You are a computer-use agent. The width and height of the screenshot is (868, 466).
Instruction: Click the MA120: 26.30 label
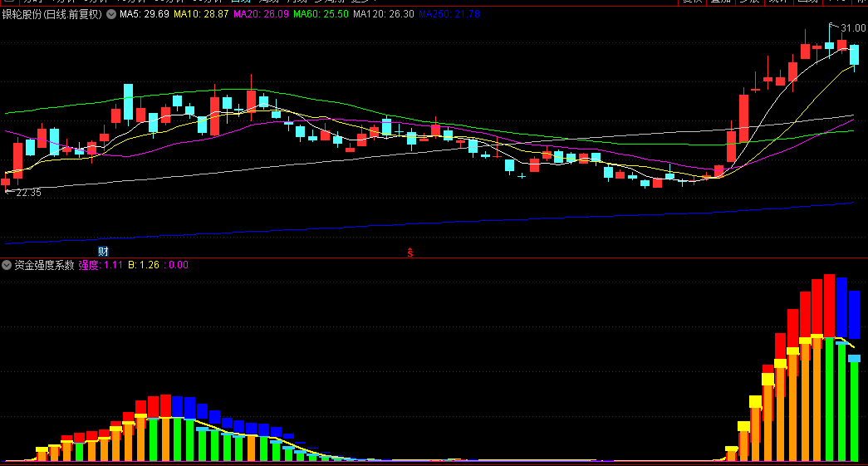click(x=384, y=14)
